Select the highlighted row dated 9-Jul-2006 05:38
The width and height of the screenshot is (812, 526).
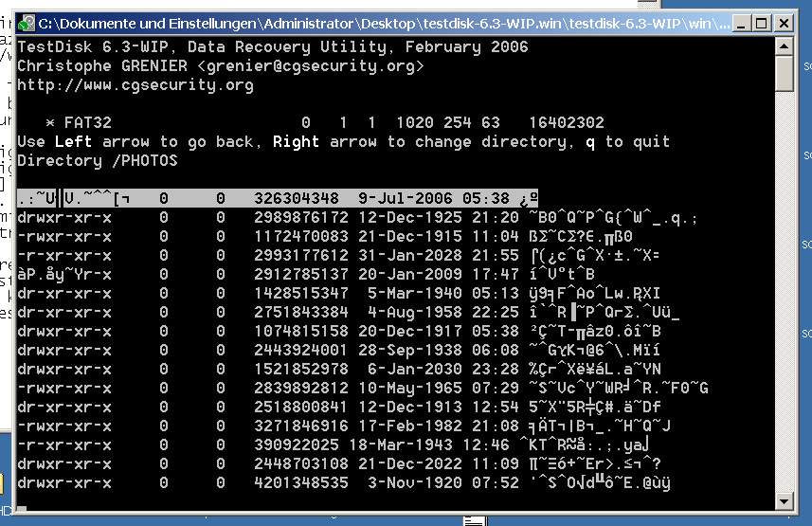tap(278, 198)
